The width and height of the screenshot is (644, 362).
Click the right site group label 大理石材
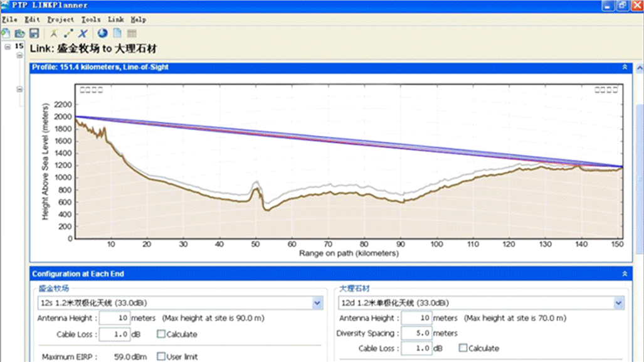[354, 289]
